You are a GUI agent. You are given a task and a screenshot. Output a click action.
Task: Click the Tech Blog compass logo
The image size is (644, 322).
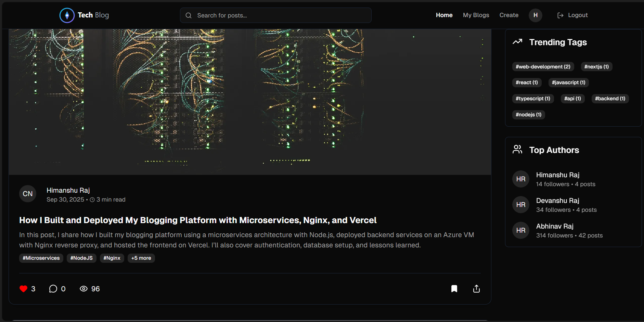point(67,15)
